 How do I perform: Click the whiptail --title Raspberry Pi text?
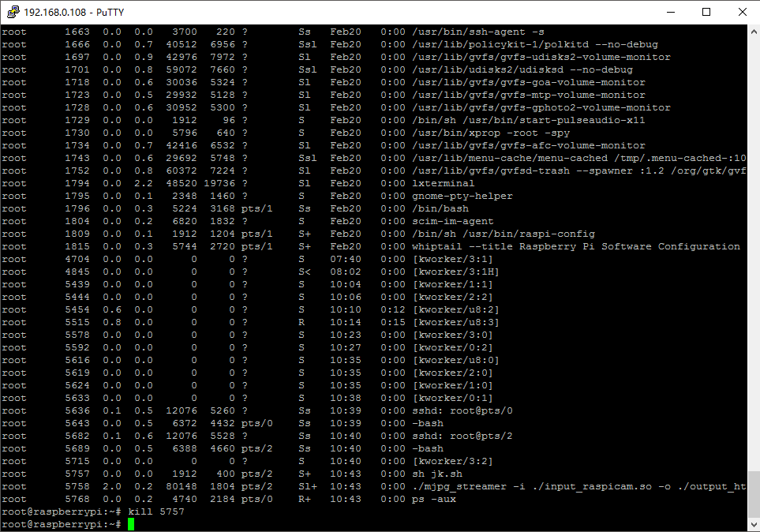click(576, 246)
